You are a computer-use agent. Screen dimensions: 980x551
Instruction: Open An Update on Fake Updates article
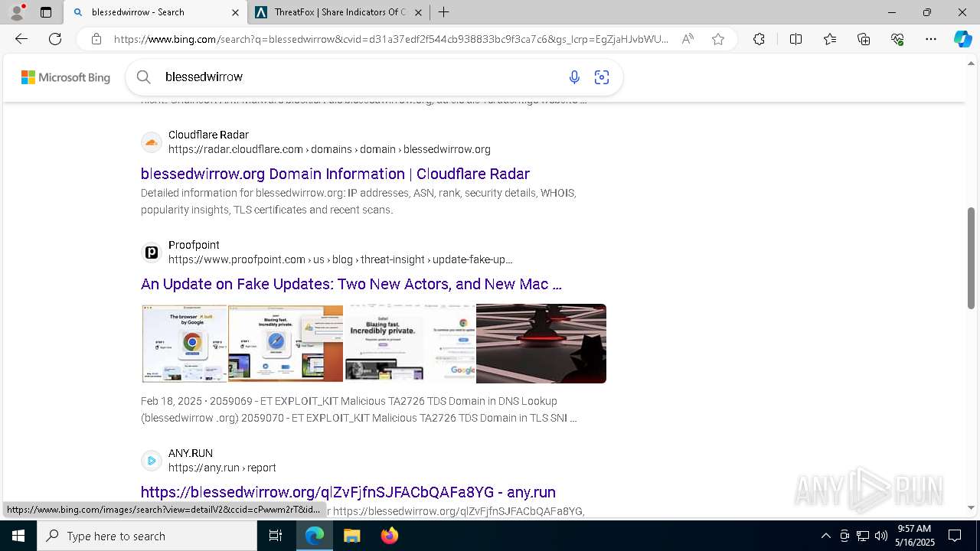[351, 284]
